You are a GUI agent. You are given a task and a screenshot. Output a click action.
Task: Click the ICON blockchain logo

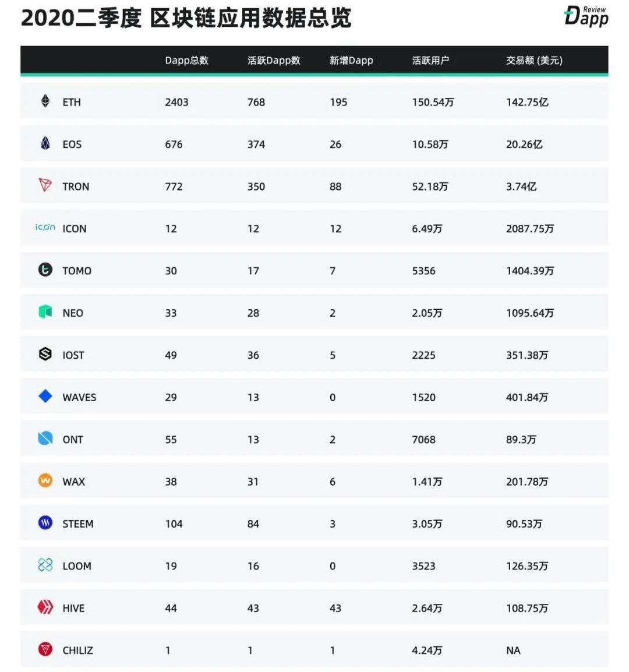(x=45, y=228)
